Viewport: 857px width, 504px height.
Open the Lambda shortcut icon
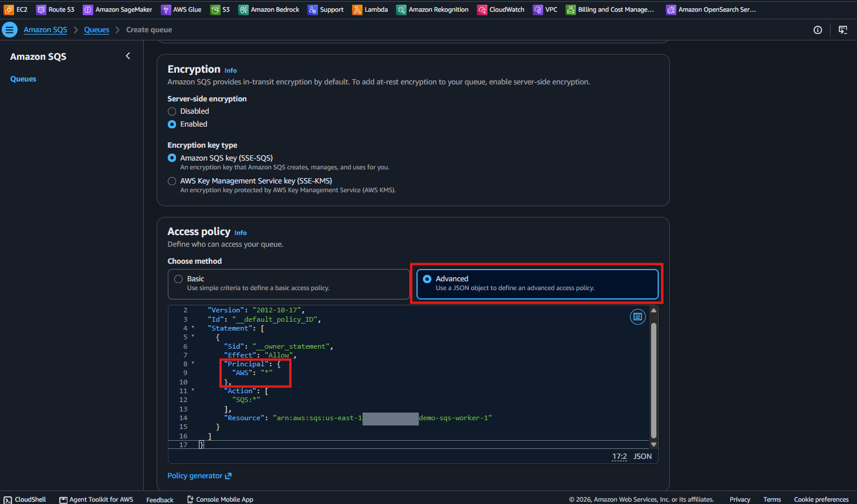[357, 9]
